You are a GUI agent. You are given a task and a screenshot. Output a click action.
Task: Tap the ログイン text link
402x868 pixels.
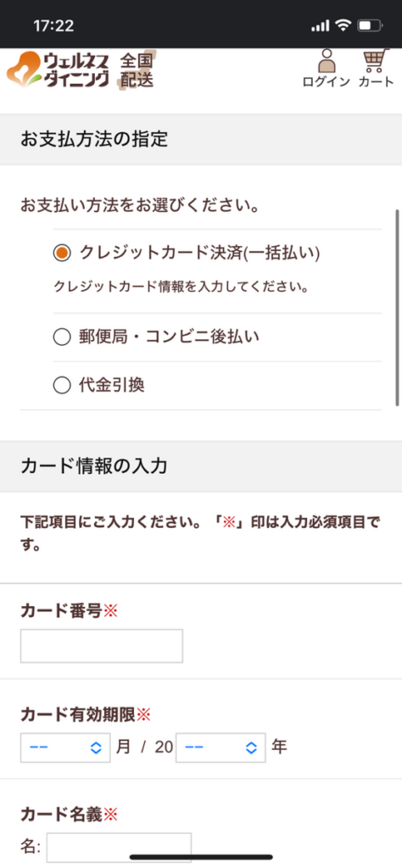(327, 82)
